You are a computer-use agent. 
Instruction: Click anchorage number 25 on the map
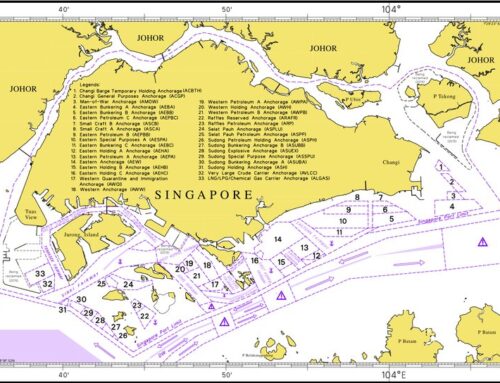point(101,284)
